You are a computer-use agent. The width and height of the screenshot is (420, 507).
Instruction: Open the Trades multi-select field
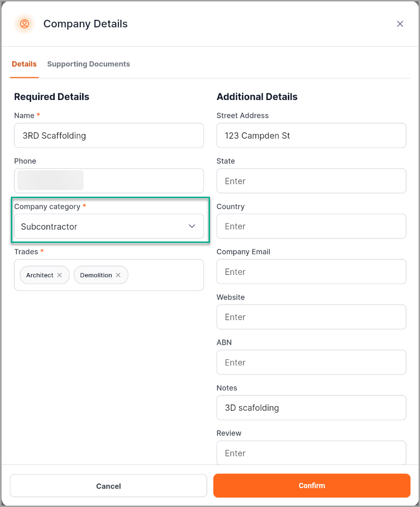(x=165, y=275)
